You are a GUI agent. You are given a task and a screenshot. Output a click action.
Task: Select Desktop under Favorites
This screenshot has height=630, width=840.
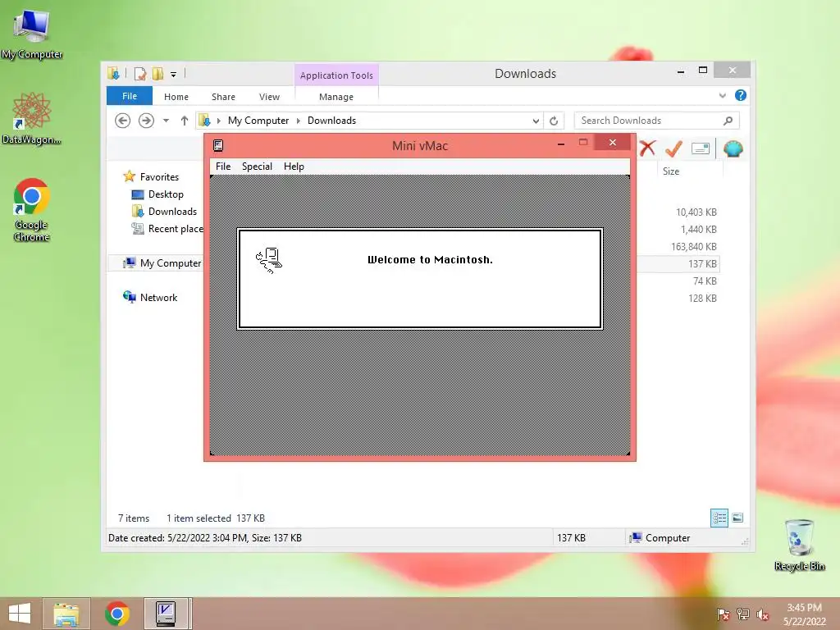click(166, 194)
